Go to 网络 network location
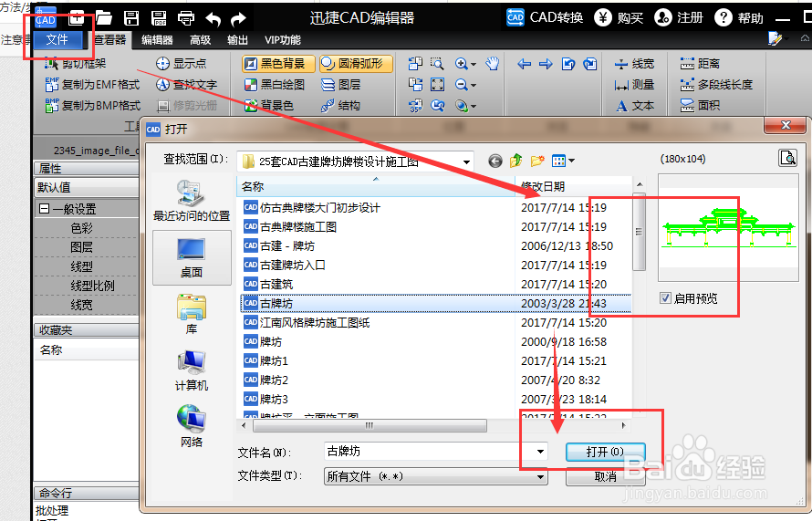The height and width of the screenshot is (521, 812). coord(192,426)
